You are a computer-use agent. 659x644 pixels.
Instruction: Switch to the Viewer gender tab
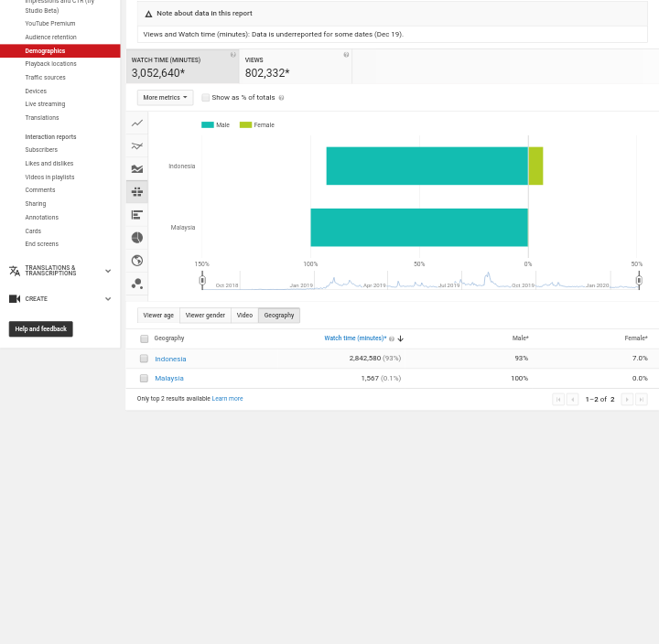point(205,315)
